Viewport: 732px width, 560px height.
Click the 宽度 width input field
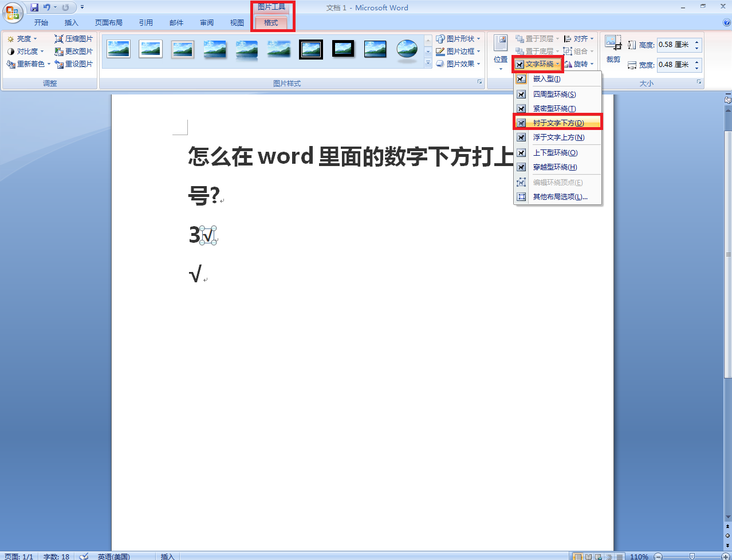click(x=675, y=65)
